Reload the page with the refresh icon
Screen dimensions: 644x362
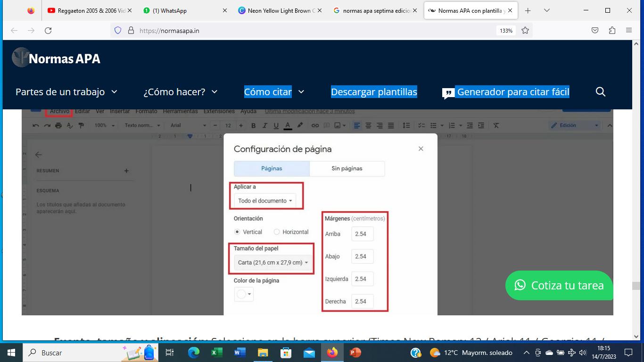click(48, 31)
